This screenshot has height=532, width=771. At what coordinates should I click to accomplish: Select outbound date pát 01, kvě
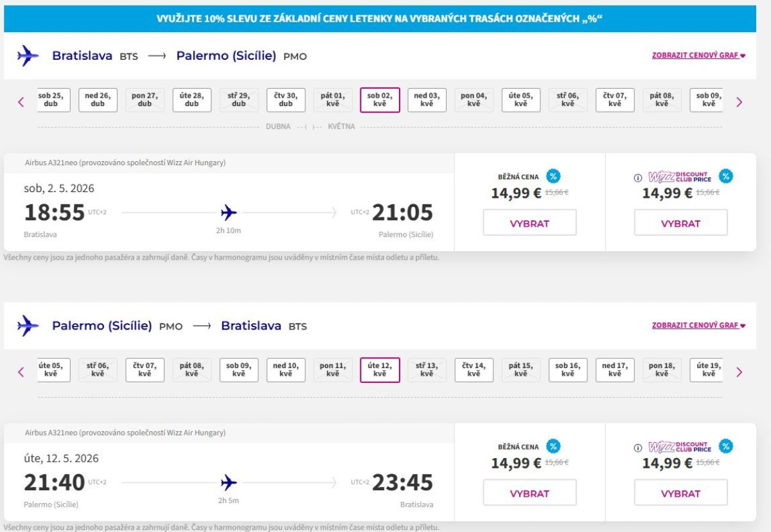coord(333,100)
